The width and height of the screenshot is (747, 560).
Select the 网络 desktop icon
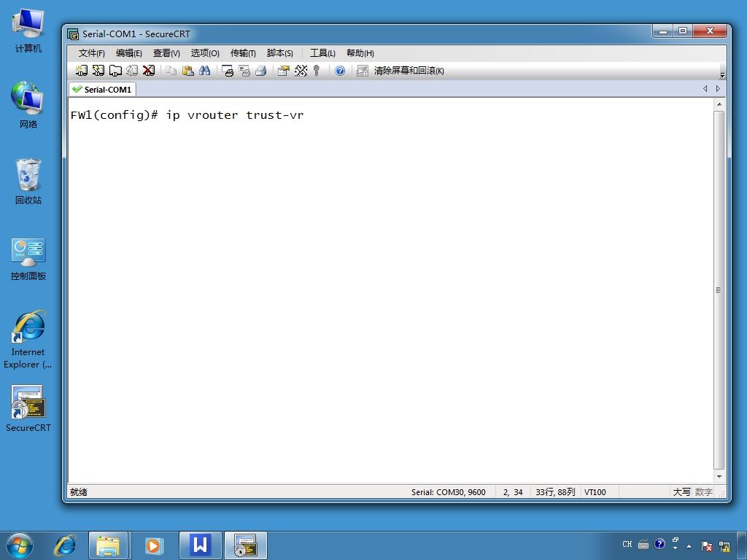[28, 105]
